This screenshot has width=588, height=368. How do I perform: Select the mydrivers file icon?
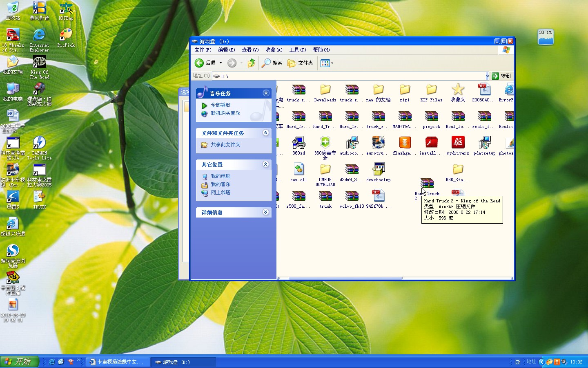point(458,143)
